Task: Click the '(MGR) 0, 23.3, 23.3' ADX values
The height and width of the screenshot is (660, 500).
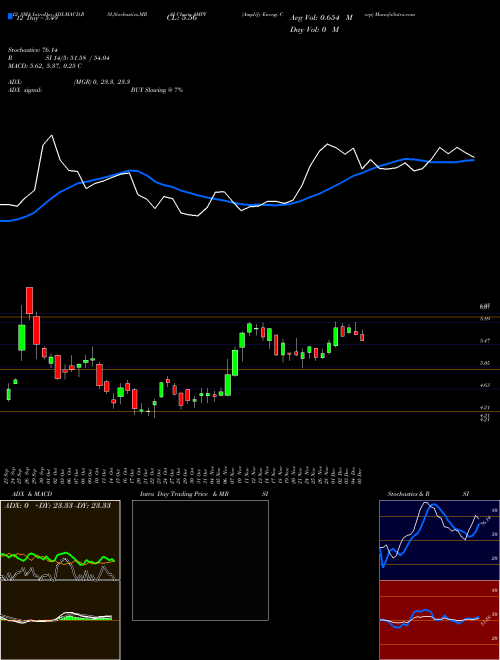Action: [101, 82]
